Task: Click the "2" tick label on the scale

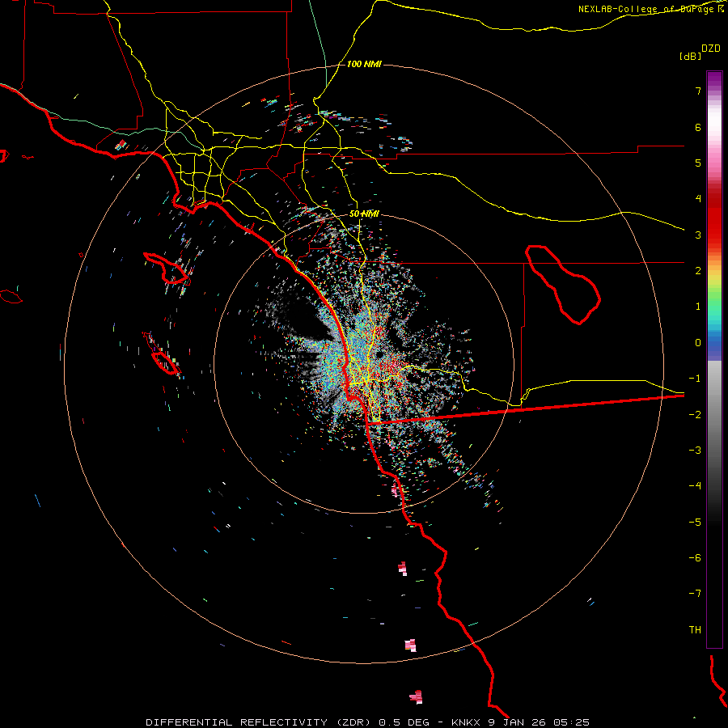Action: tap(698, 271)
